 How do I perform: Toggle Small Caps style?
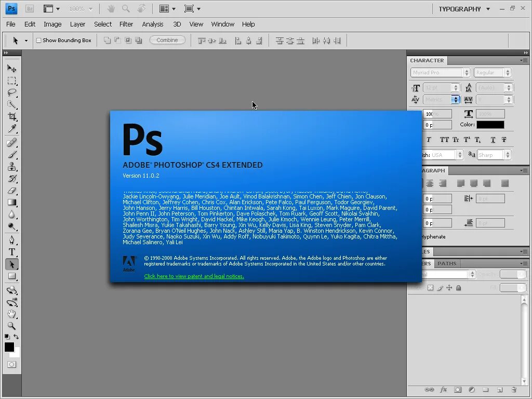[x=456, y=140]
